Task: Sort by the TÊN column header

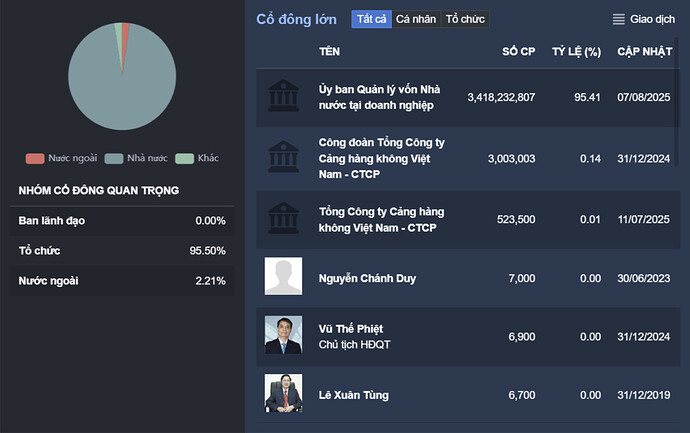Action: tap(329, 51)
